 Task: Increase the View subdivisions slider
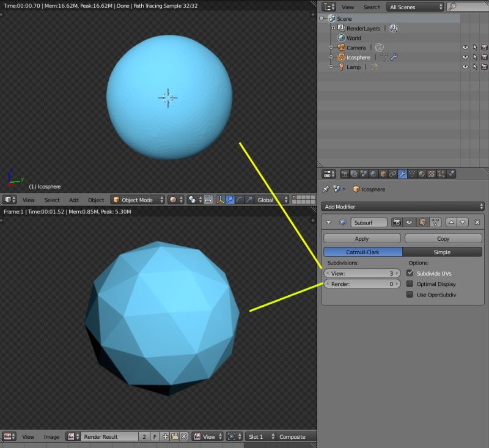pos(396,273)
